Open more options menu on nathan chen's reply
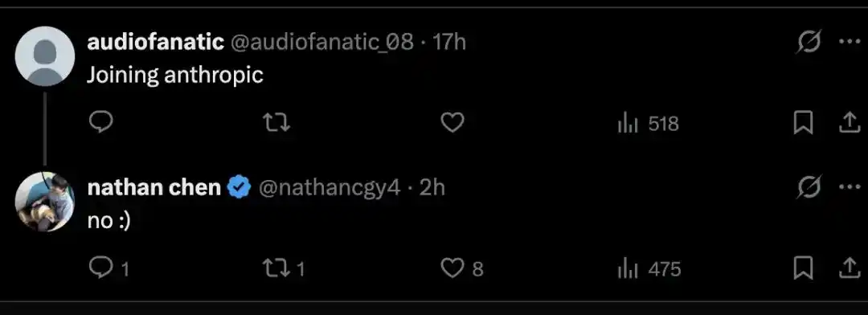This screenshot has height=315, width=868. [850, 187]
